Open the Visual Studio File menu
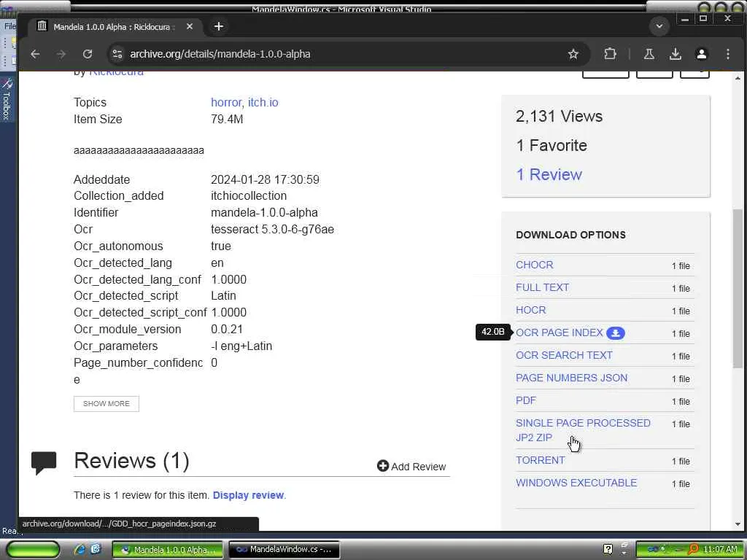This screenshot has height=560, width=747. click(9, 26)
